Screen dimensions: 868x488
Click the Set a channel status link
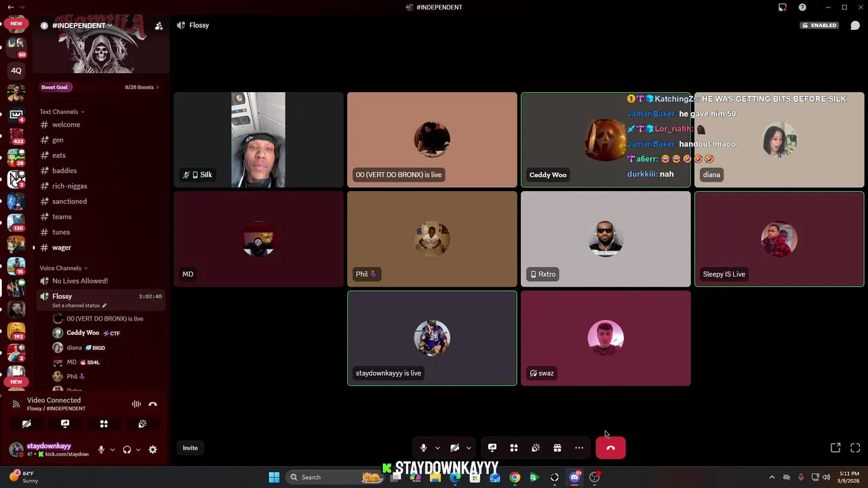coord(79,306)
